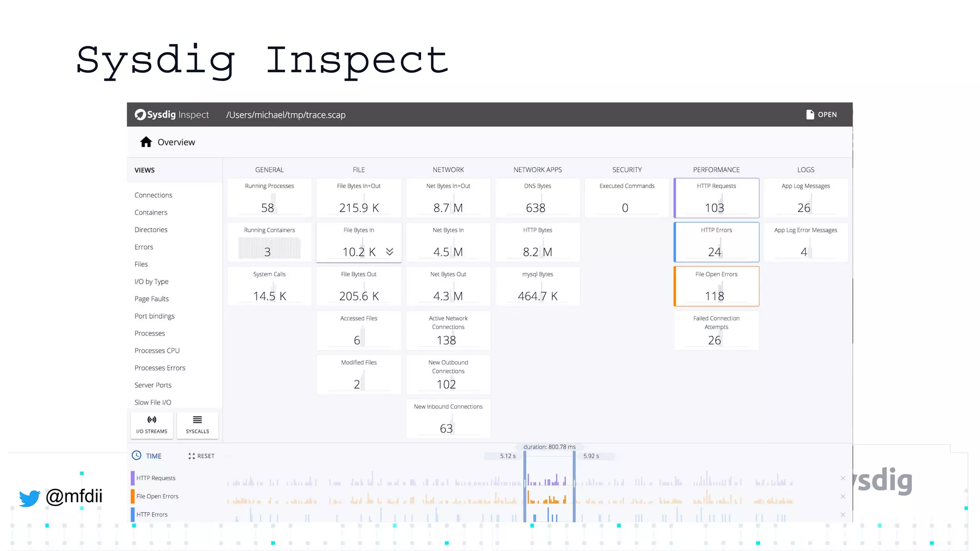The height and width of the screenshot is (551, 980).
Task: Click the trace.scap file path
Action: (286, 115)
